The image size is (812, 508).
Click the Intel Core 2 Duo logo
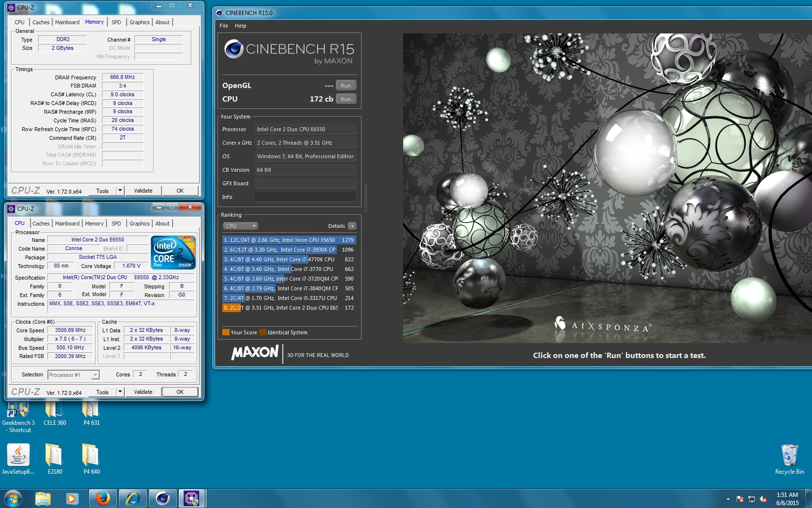[173, 252]
